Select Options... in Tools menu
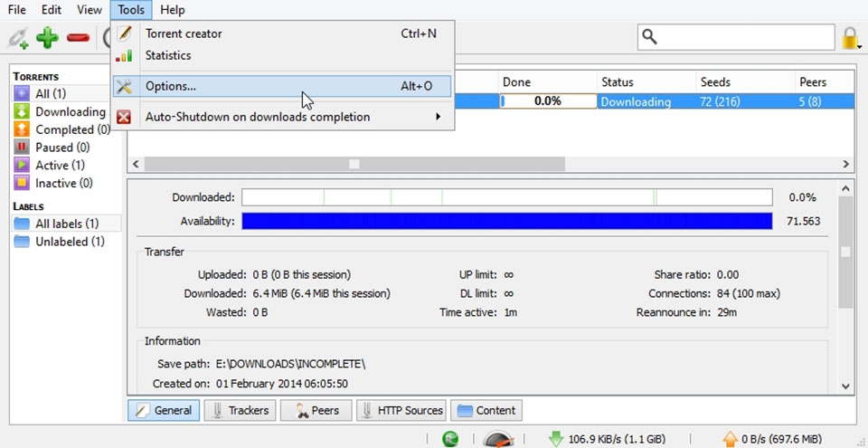Screen dimensions: 868x448 pyautogui.click(x=282, y=86)
